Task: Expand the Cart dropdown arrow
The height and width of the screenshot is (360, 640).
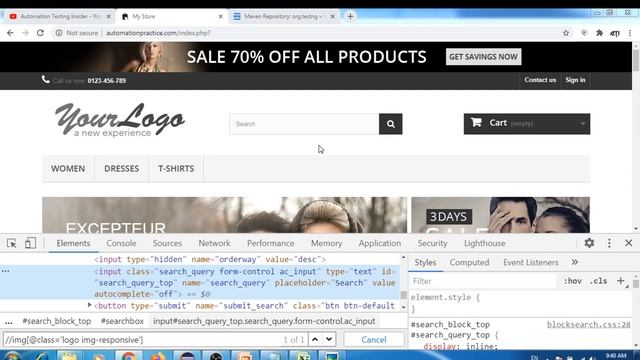Action: (x=582, y=123)
